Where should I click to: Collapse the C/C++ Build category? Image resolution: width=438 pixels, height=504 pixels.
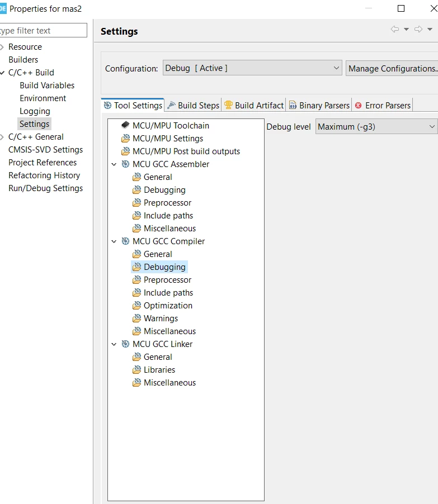[x=2, y=73]
